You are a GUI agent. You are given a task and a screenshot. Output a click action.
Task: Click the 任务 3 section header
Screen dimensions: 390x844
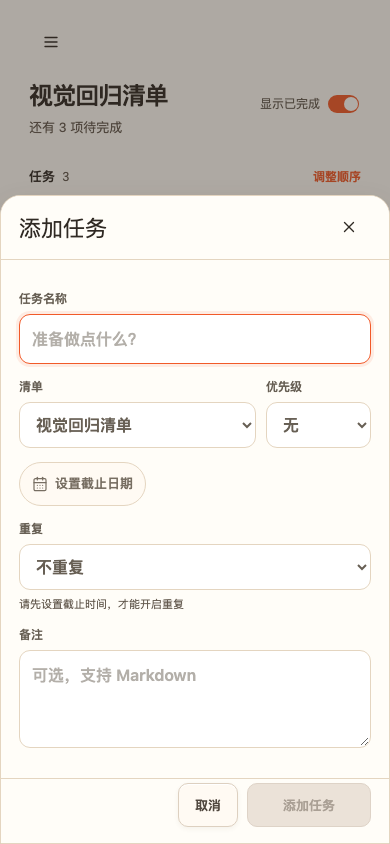pyautogui.click(x=49, y=177)
